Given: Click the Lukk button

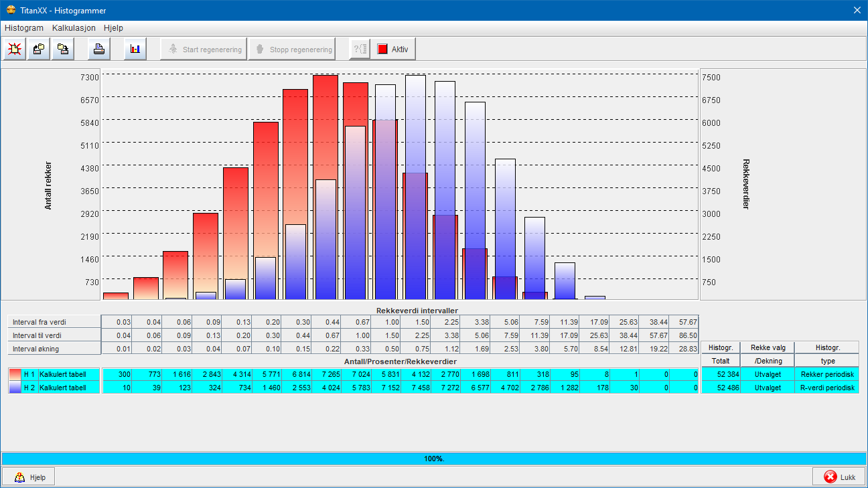Looking at the screenshot, I should (x=839, y=477).
